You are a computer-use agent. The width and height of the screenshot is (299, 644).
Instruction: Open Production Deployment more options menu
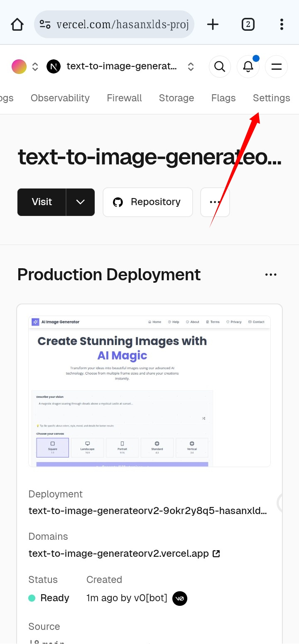(271, 275)
